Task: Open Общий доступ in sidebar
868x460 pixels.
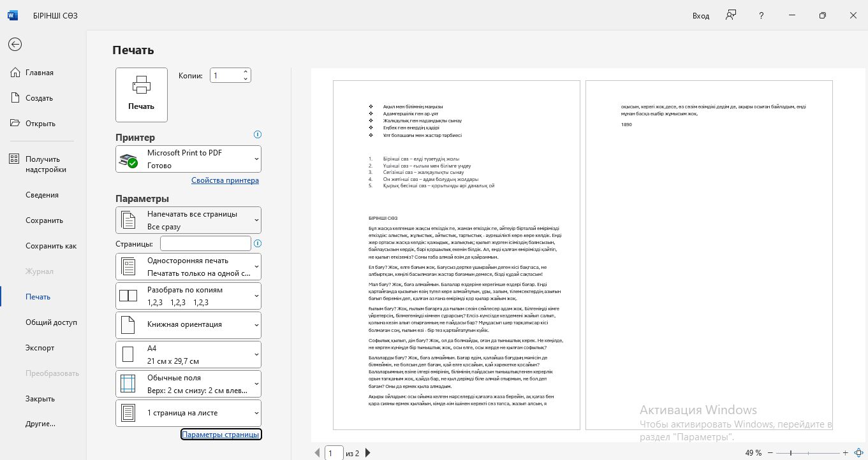Action: (51, 322)
